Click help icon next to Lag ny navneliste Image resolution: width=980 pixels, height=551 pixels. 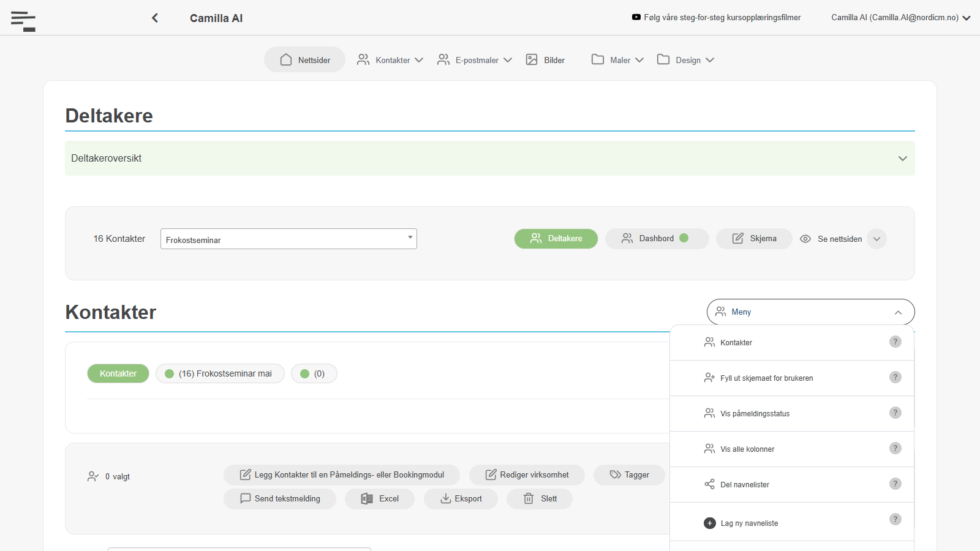[895, 519]
